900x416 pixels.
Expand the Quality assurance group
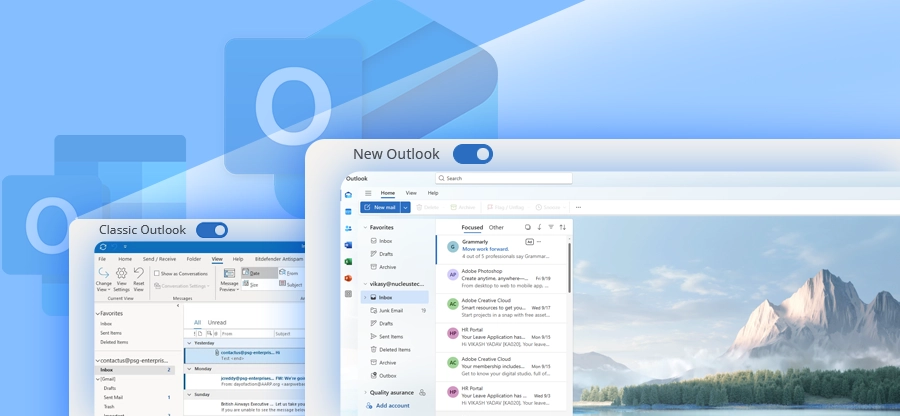364,392
